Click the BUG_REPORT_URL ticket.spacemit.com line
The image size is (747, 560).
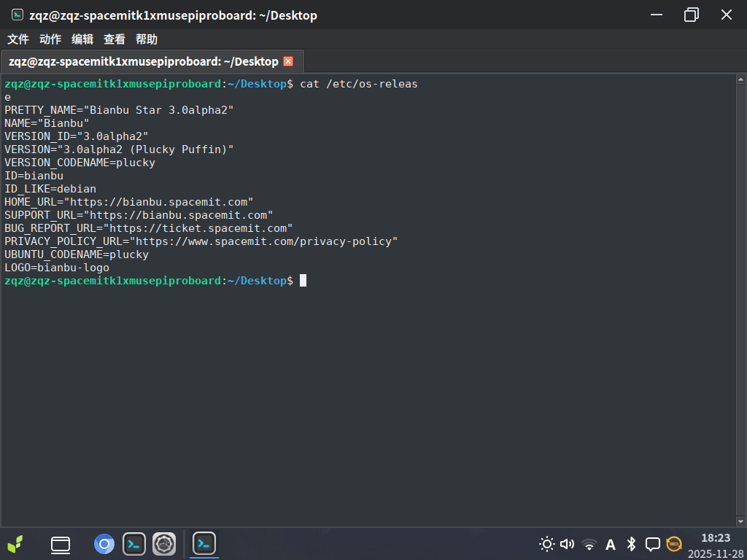(148, 228)
